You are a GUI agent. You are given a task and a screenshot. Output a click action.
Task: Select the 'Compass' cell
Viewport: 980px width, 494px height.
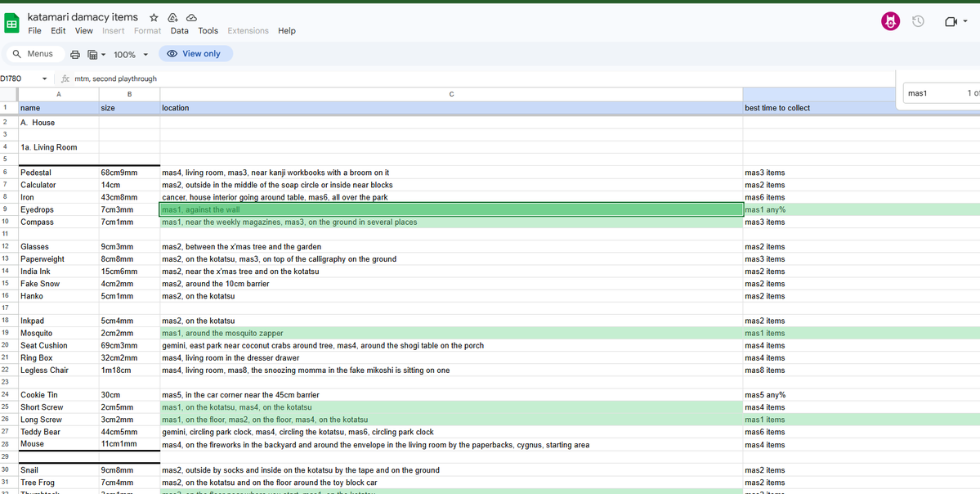coord(59,222)
